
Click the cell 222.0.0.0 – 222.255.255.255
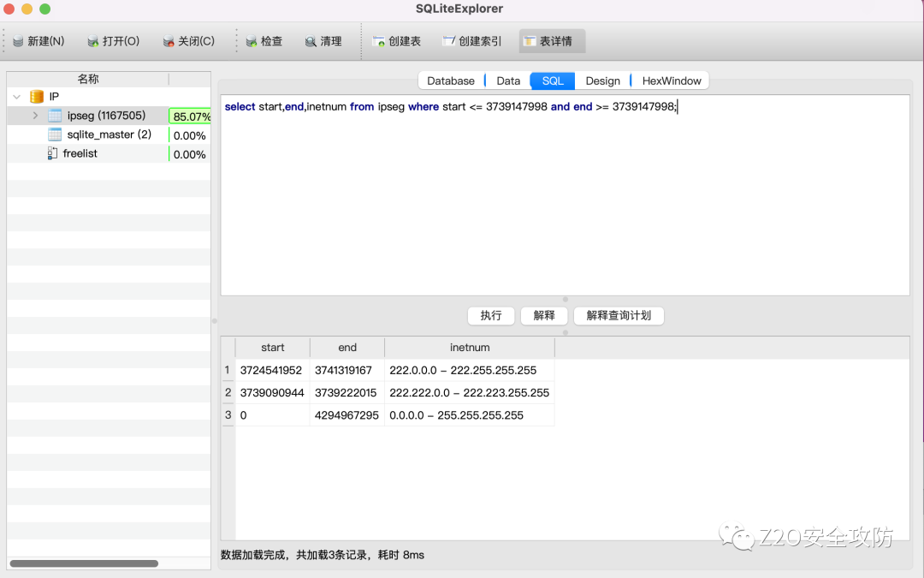click(x=470, y=371)
